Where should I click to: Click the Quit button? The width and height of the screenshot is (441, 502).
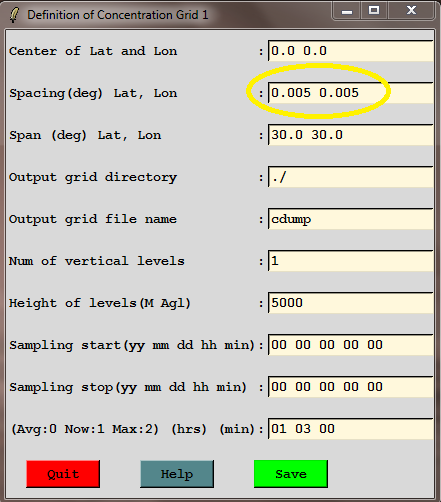coord(63,474)
